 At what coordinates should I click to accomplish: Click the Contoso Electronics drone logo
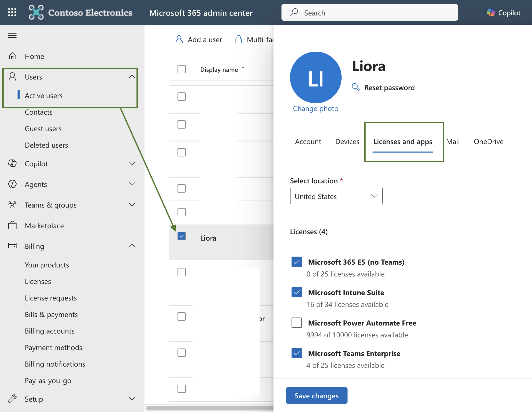coord(36,12)
